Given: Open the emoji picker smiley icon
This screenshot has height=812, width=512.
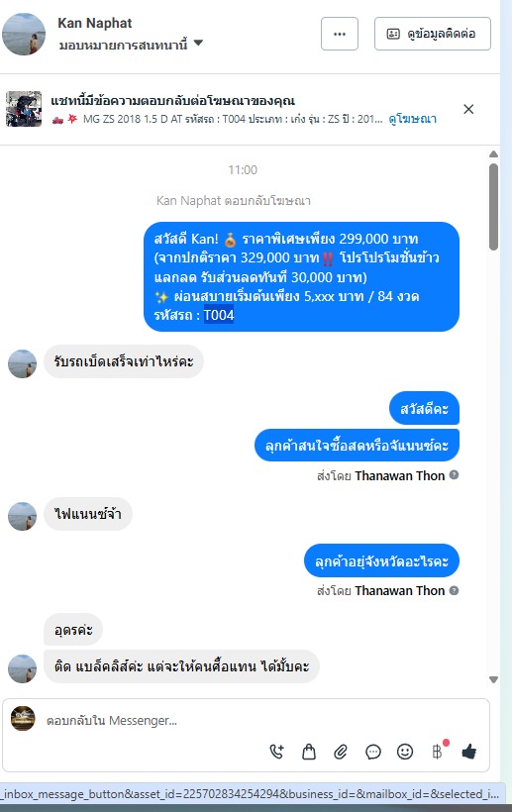Looking at the screenshot, I should (405, 752).
